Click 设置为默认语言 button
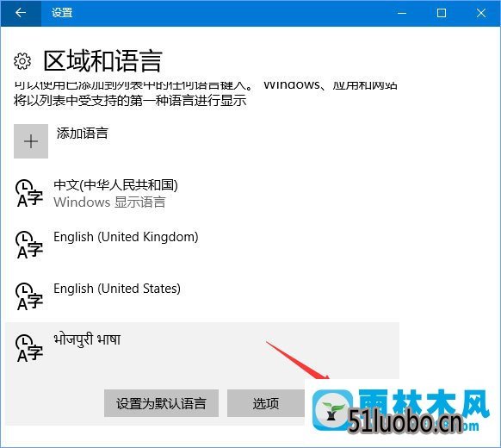This screenshot has height=448, width=501. (161, 403)
